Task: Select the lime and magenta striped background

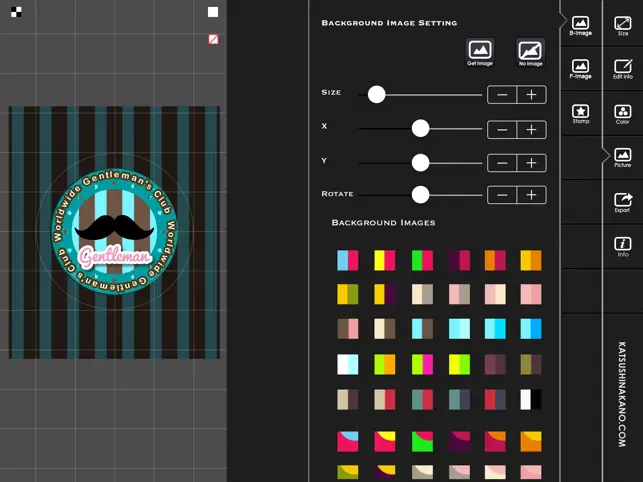Action: point(422,364)
